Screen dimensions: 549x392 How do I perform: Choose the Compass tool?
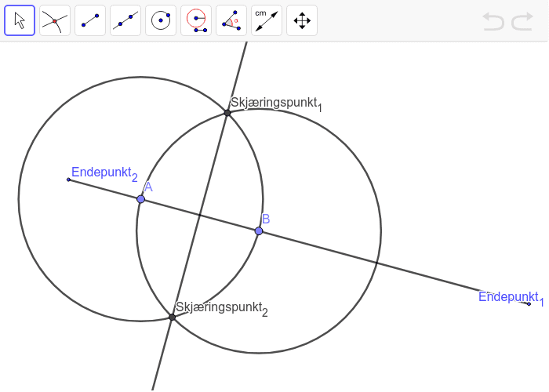click(x=196, y=20)
